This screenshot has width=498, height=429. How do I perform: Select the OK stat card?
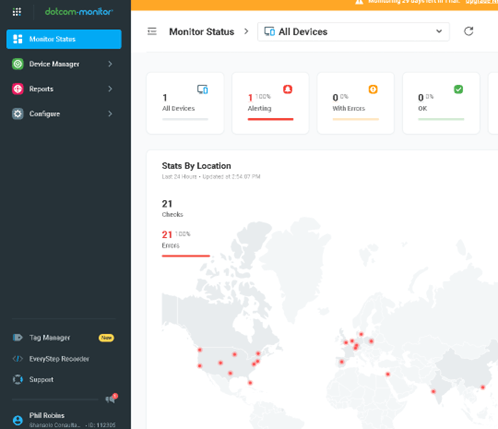pos(441,103)
